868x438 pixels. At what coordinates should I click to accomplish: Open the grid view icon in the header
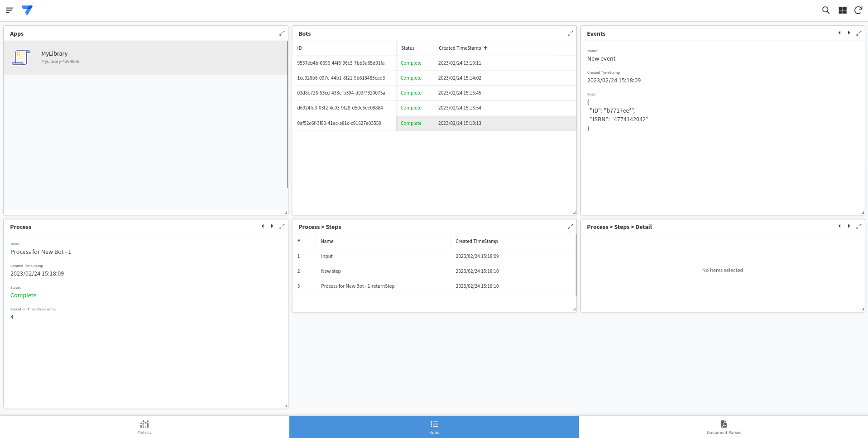(842, 10)
